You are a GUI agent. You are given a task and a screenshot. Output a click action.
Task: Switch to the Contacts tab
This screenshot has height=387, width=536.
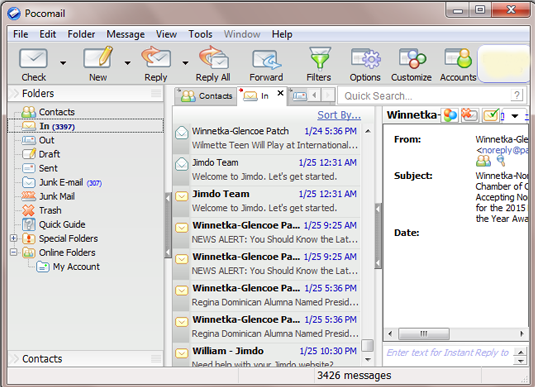[x=206, y=96]
